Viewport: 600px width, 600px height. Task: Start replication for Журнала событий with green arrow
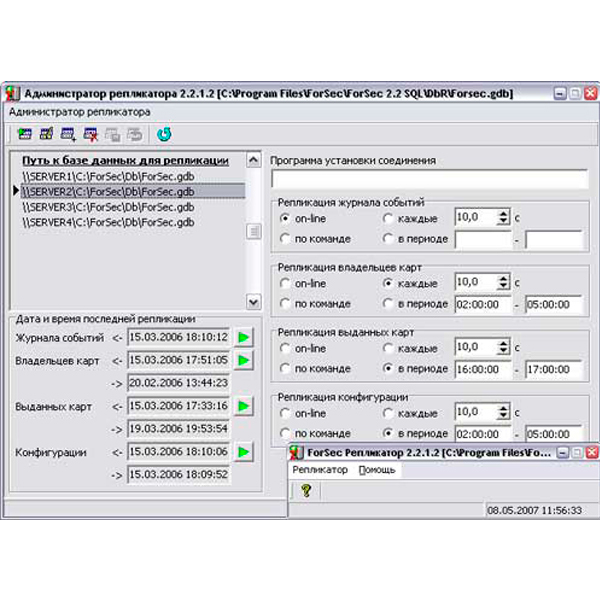point(245,337)
